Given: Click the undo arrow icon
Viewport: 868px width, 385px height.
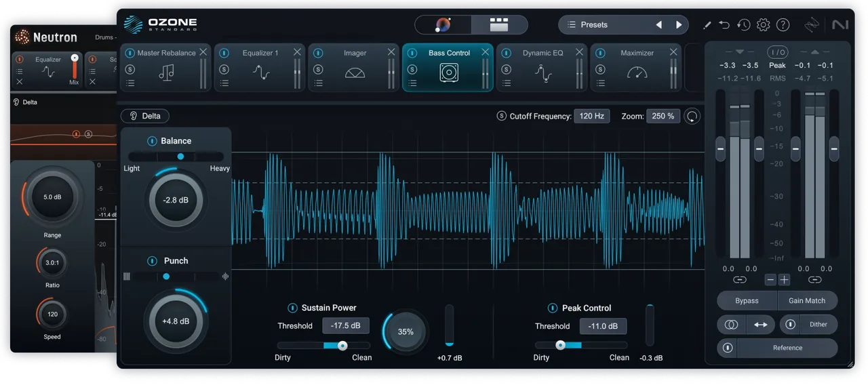Looking at the screenshot, I should pos(724,25).
